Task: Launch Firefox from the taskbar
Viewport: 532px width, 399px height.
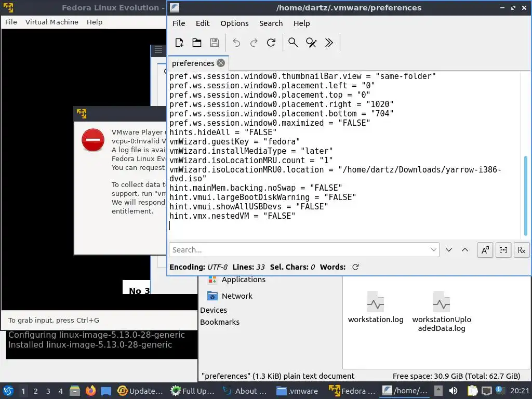Action: (x=90, y=391)
